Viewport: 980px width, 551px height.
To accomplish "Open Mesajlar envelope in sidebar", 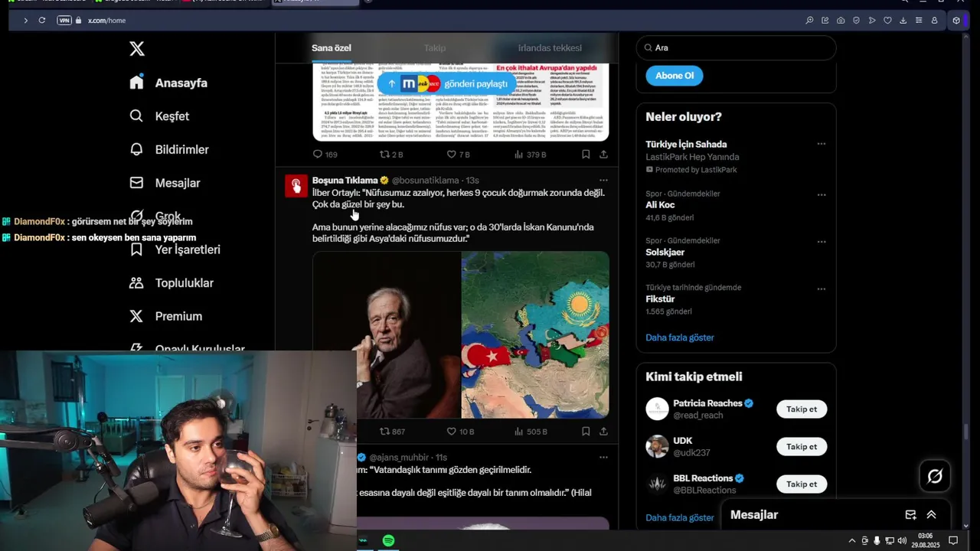I will 136,183.
